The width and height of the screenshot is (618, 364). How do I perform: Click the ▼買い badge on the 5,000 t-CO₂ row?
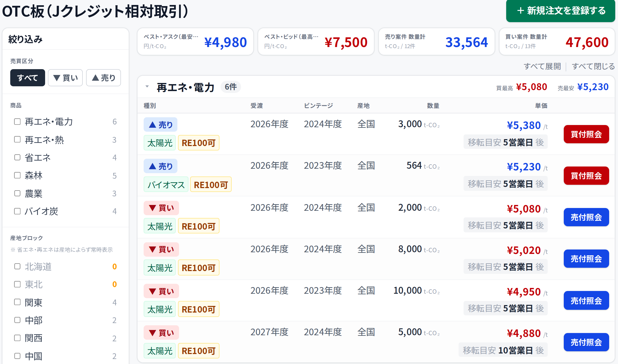pyautogui.click(x=161, y=333)
